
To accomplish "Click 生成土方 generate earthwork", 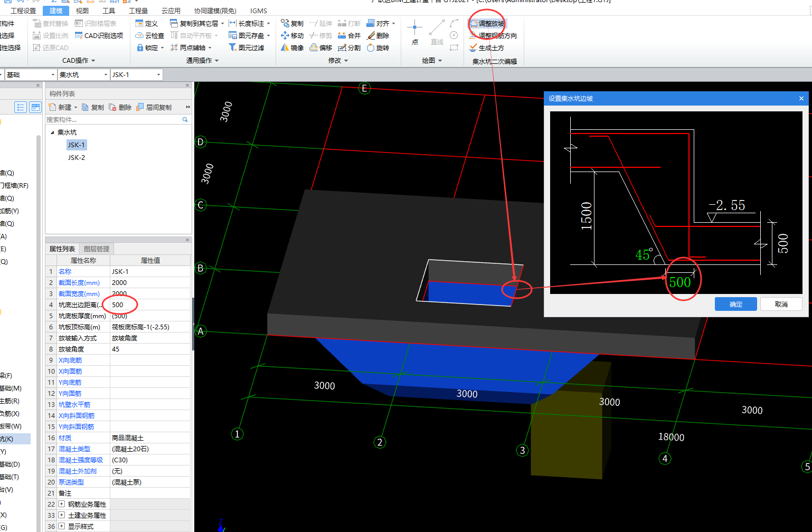I will (487, 47).
